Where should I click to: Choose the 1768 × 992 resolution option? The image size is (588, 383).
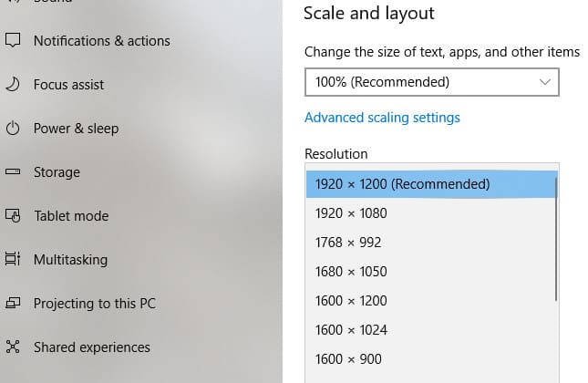click(431, 243)
